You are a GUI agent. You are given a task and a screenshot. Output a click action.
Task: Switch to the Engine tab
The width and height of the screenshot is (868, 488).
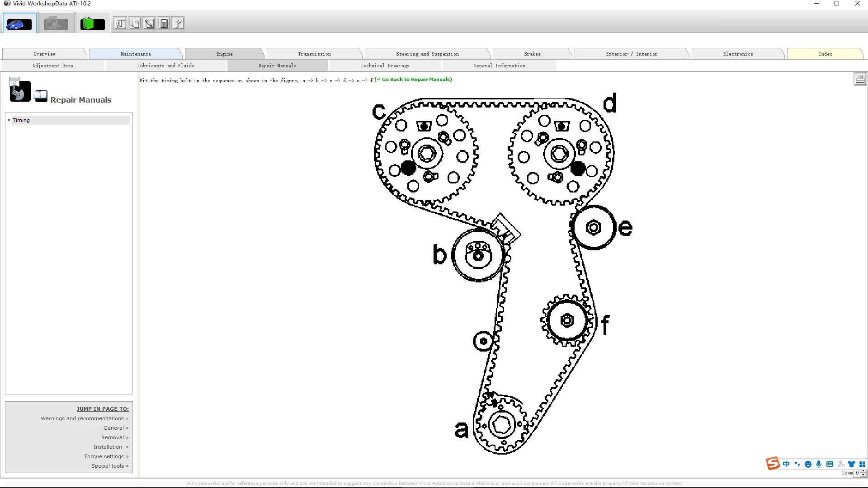click(x=224, y=54)
